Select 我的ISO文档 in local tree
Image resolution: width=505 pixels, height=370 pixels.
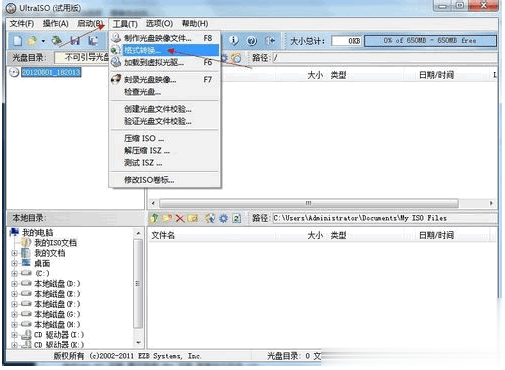click(x=56, y=243)
